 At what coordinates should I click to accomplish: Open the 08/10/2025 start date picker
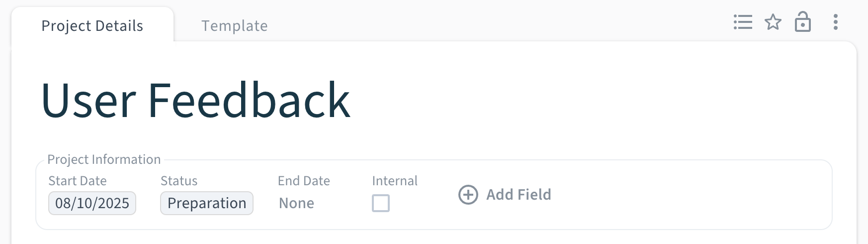(x=92, y=203)
